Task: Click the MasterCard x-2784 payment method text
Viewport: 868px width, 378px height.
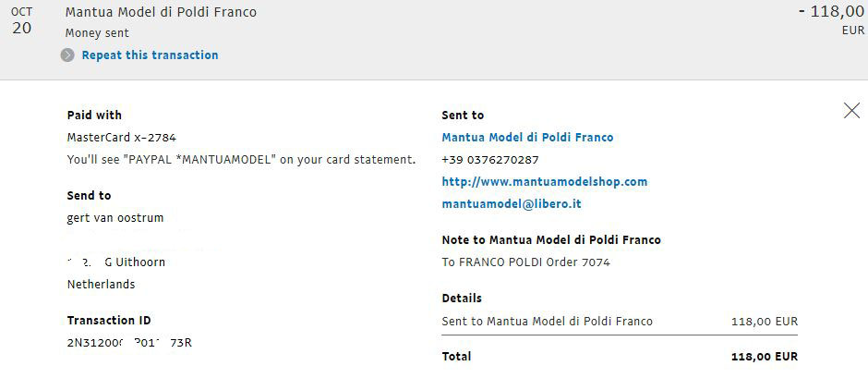Action: 122,138
